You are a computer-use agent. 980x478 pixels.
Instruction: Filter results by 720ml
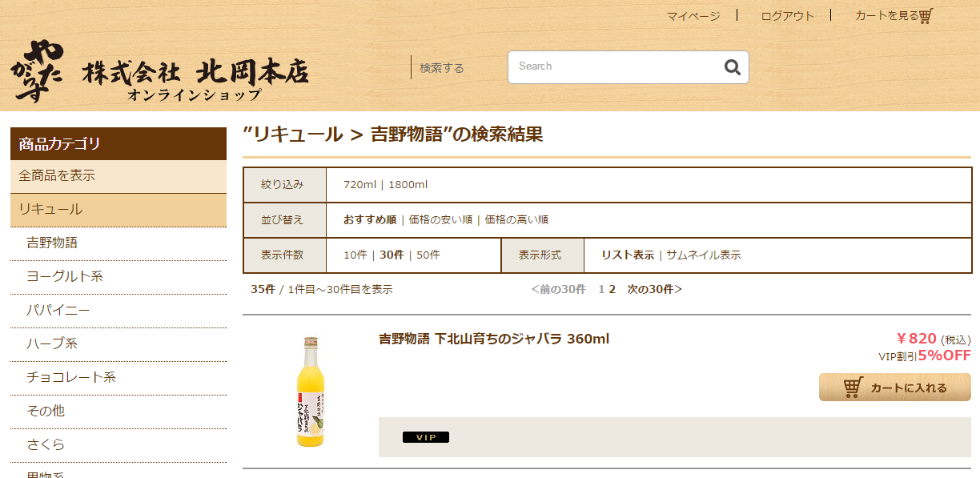tap(359, 185)
